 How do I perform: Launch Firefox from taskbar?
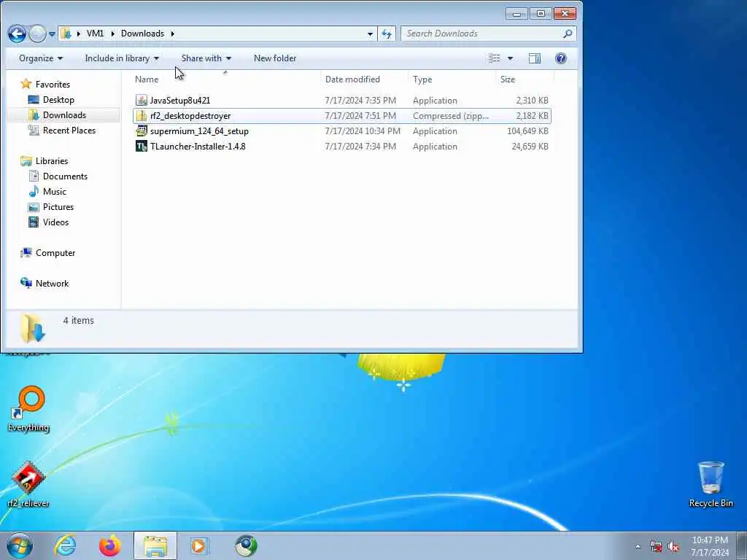109,545
